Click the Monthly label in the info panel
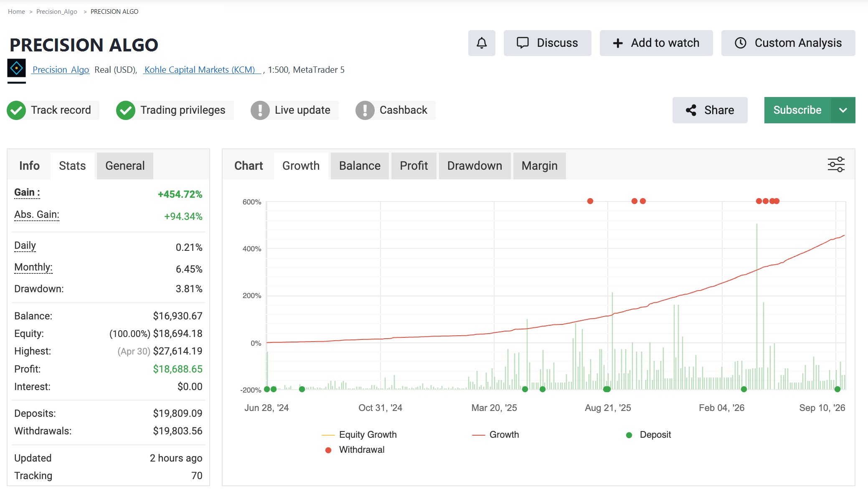The height and width of the screenshot is (495, 868). coord(33,267)
